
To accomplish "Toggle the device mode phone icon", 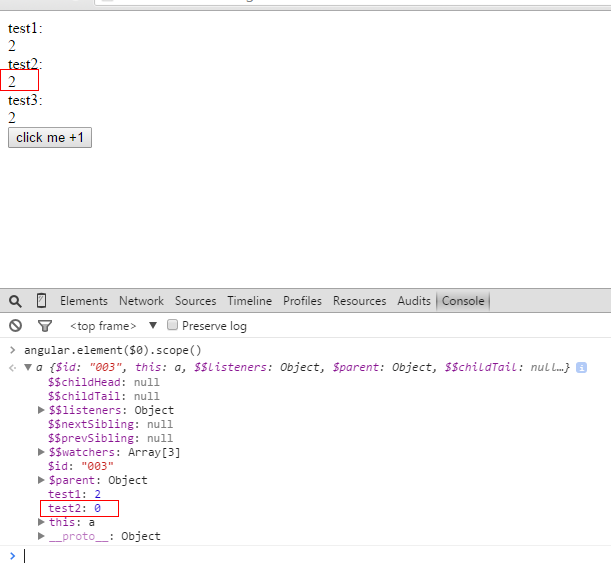I will click(x=41, y=301).
